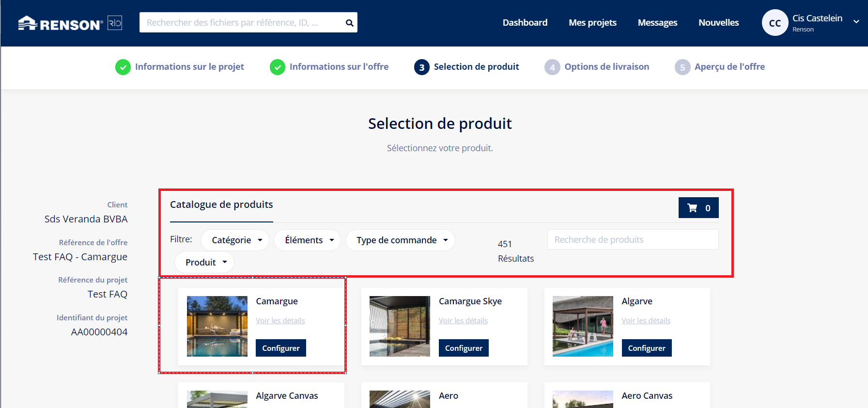The image size is (868, 408).
Task: Click step 4 circle icon
Action: (552, 67)
